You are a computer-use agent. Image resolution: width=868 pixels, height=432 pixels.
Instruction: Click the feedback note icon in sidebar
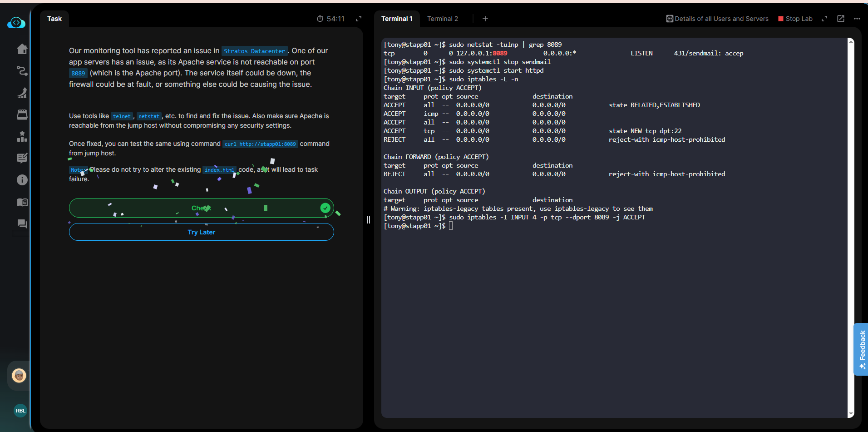click(22, 158)
